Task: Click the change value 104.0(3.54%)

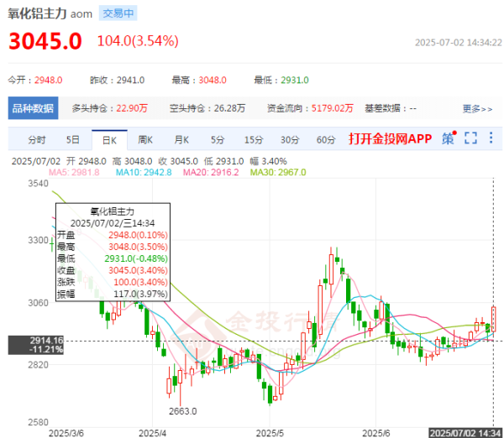Action: (x=138, y=41)
